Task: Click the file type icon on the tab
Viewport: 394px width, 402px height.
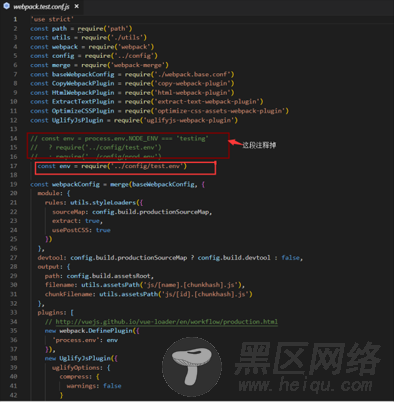Action: coord(6,6)
